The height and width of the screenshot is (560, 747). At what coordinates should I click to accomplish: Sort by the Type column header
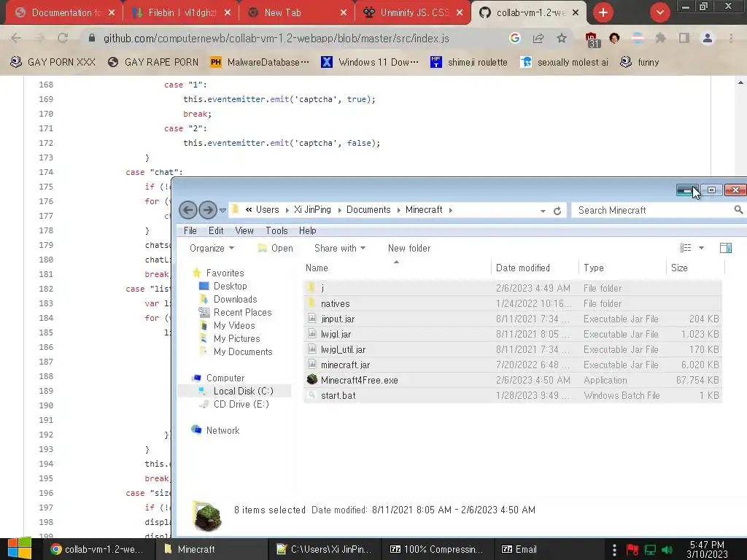coord(622,268)
